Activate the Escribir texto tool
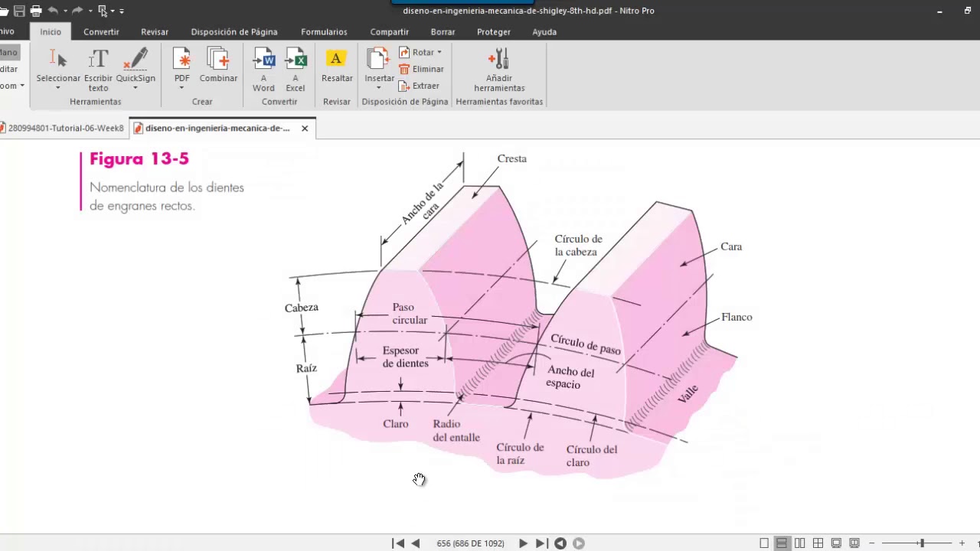 pyautogui.click(x=98, y=69)
